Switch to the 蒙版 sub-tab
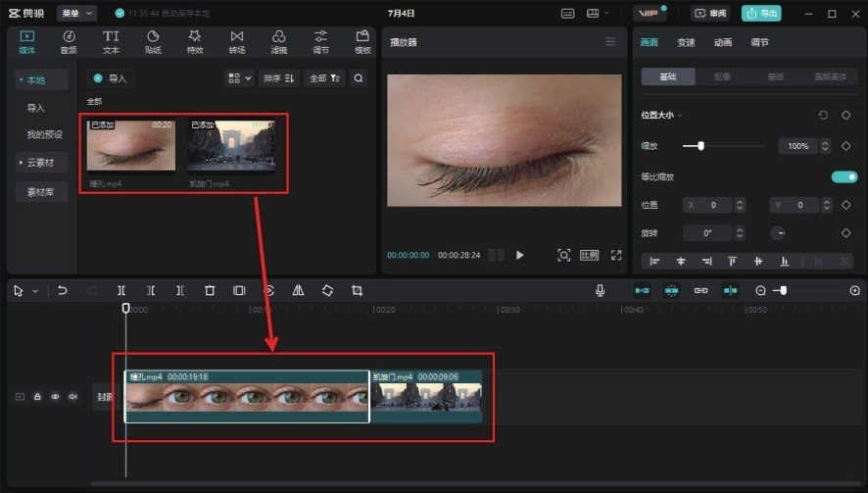Viewport: 868px width, 493px height. click(x=776, y=76)
